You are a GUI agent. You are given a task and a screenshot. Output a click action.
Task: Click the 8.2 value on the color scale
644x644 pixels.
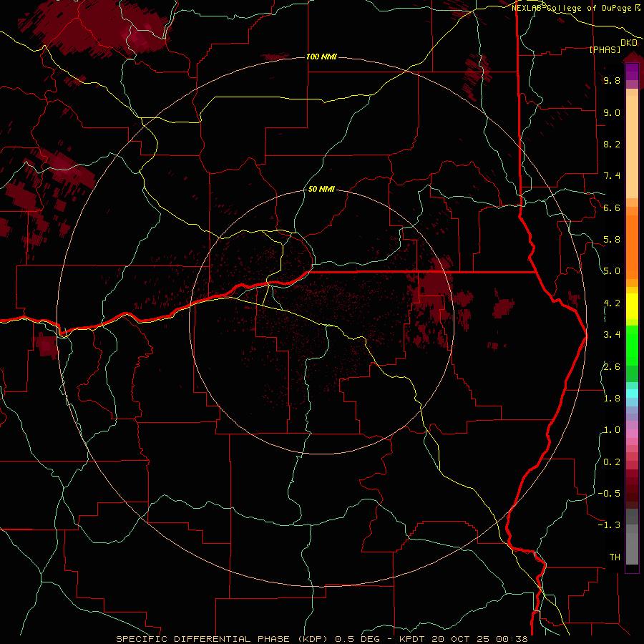click(x=612, y=144)
